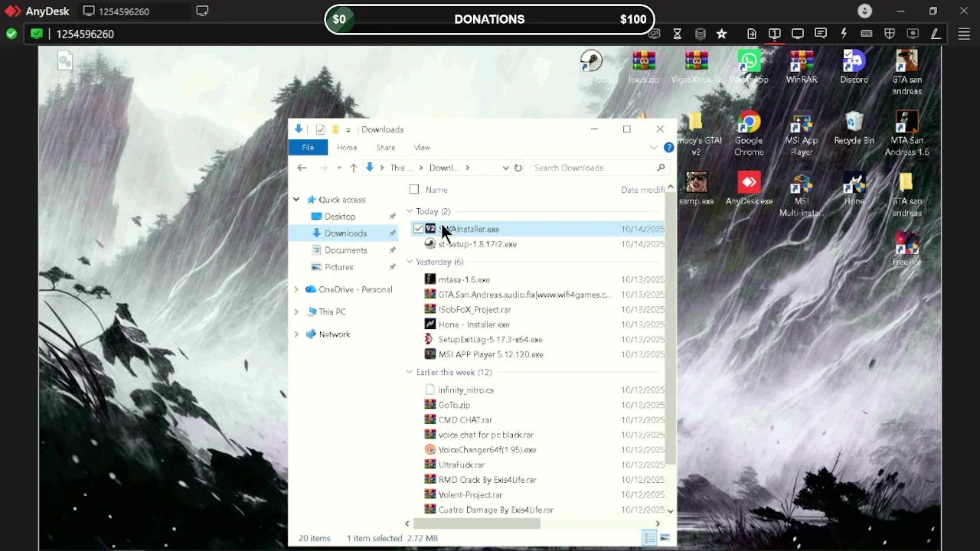The image size is (980, 551).
Task: Select the Google Chrome desktop shortcut
Action: (749, 134)
